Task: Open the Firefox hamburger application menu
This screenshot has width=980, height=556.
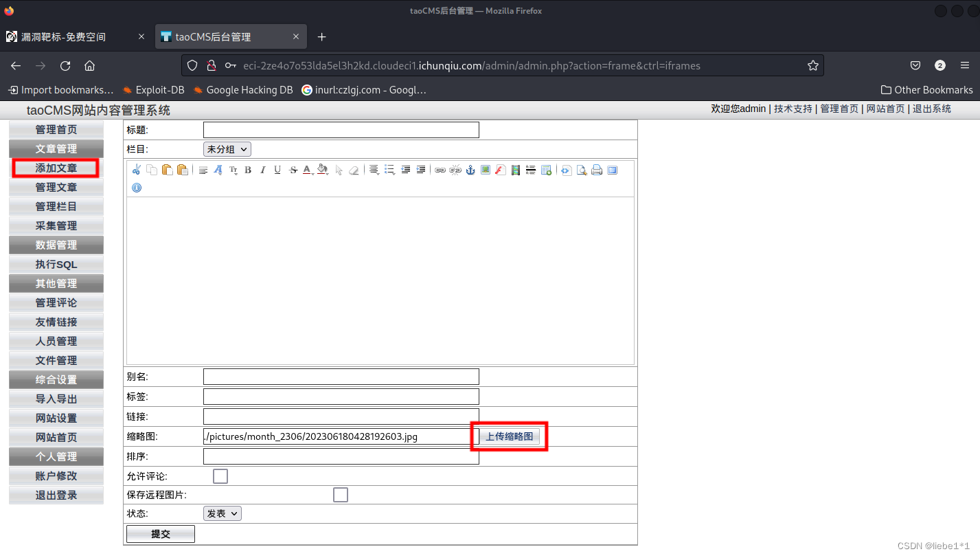Action: point(965,66)
